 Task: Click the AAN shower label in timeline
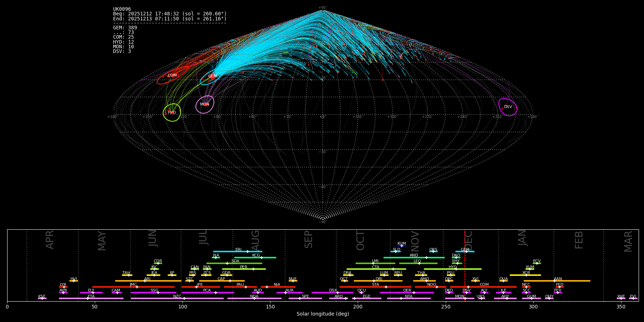(558, 279)
